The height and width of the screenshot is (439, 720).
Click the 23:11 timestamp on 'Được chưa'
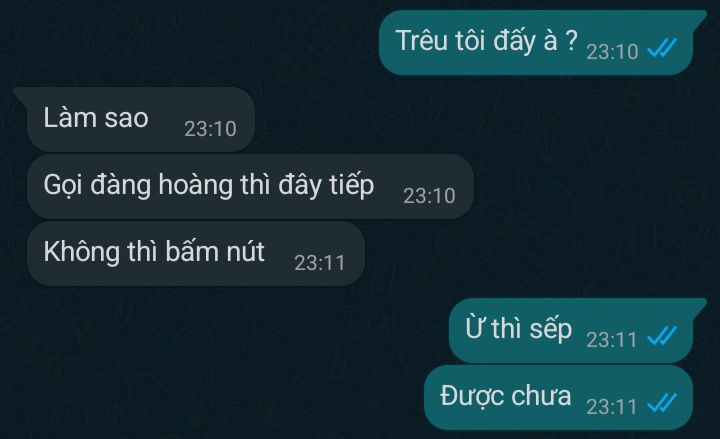[612, 407]
